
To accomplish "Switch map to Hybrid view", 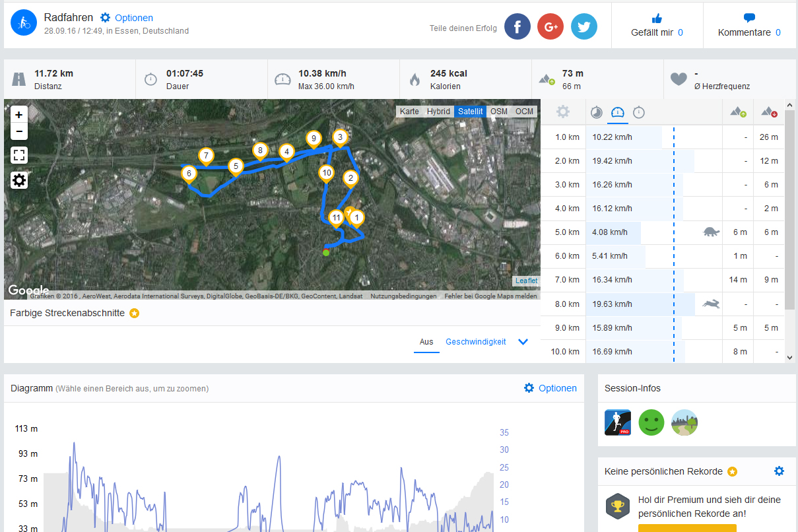I will coord(438,112).
